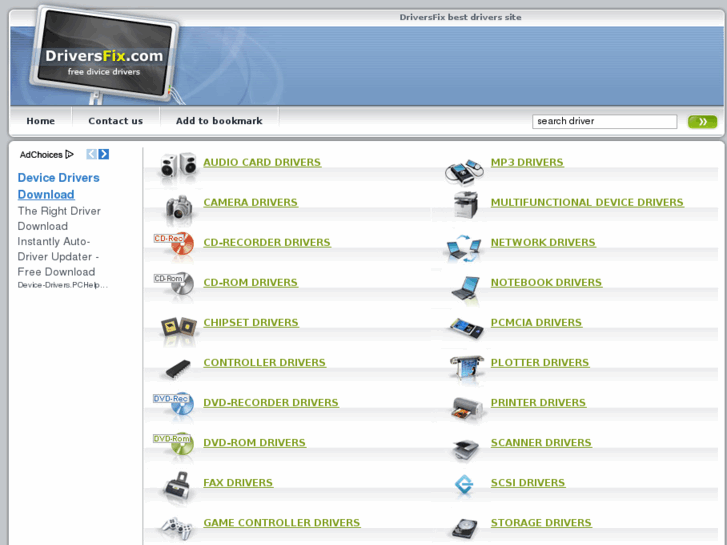Open CD-ROM Drivers link
727x545 pixels.
coord(250,282)
